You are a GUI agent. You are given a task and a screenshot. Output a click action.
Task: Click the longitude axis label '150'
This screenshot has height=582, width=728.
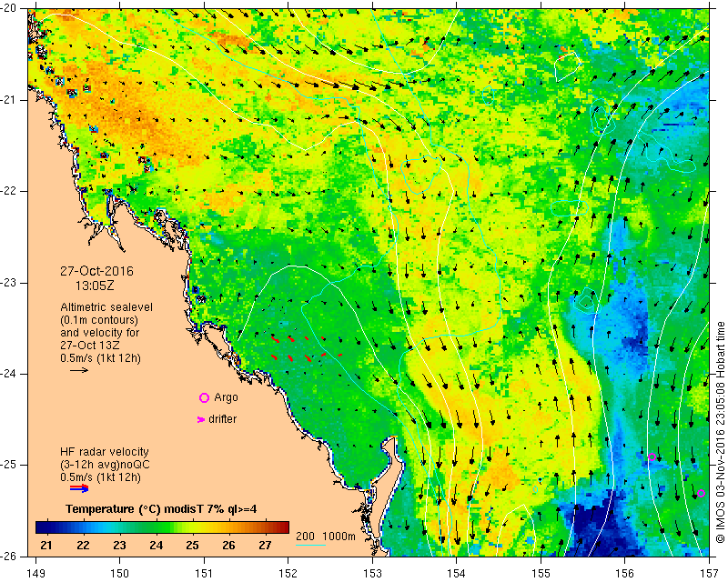click(120, 574)
